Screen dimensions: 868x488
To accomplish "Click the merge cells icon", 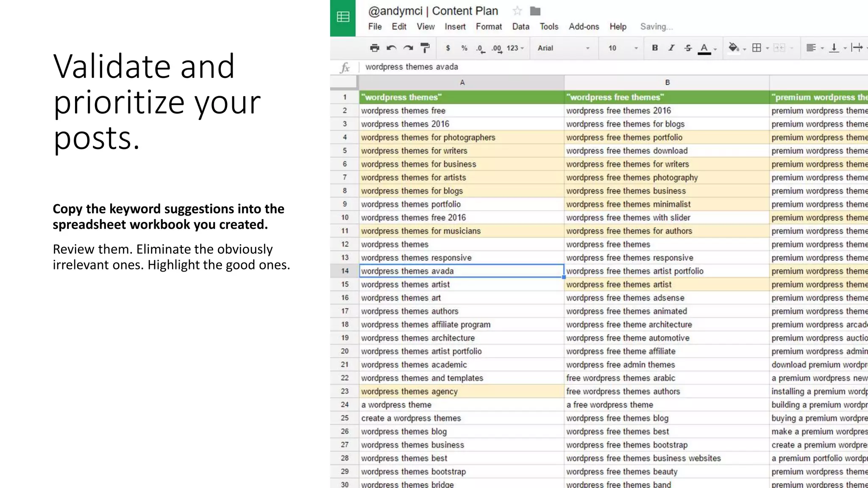I will pyautogui.click(x=779, y=47).
